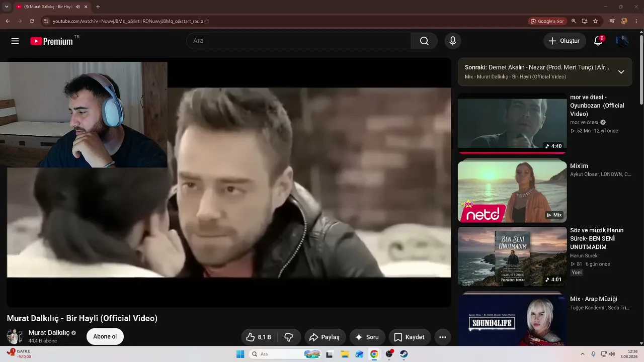This screenshot has width=644, height=362.
Task: Open the Chrome profile avatar
Action: 624,21
